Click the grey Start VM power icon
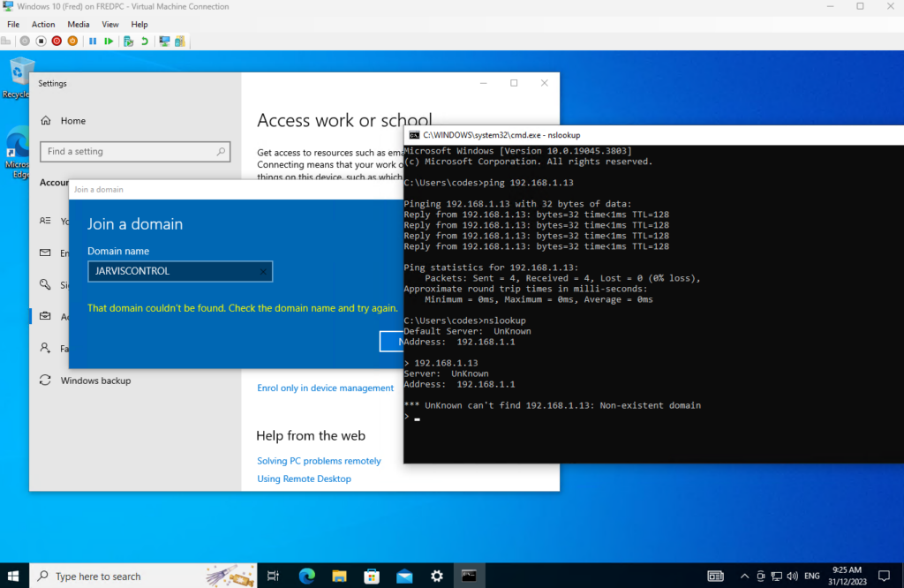Screen dimensions: 904x588 tap(25, 41)
